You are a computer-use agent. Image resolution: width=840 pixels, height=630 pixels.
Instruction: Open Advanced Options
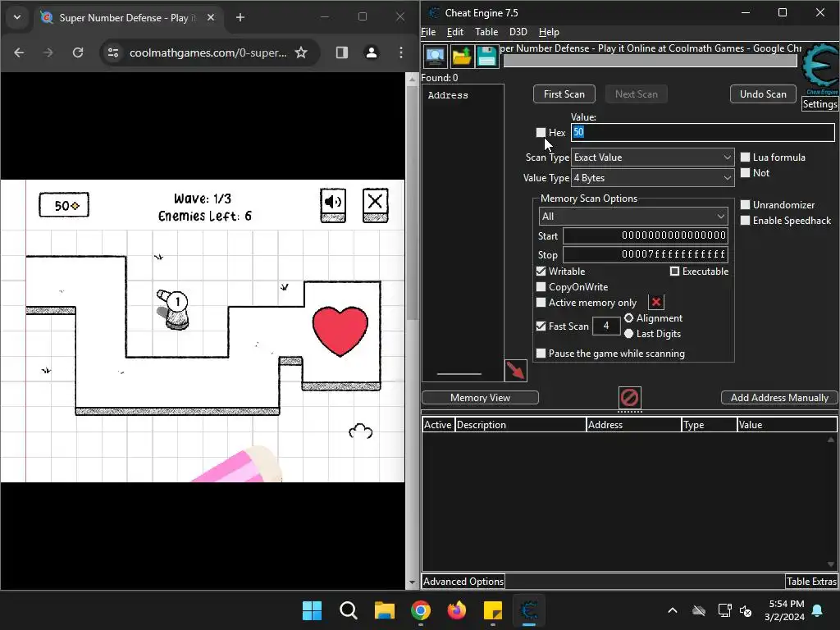pyautogui.click(x=463, y=582)
